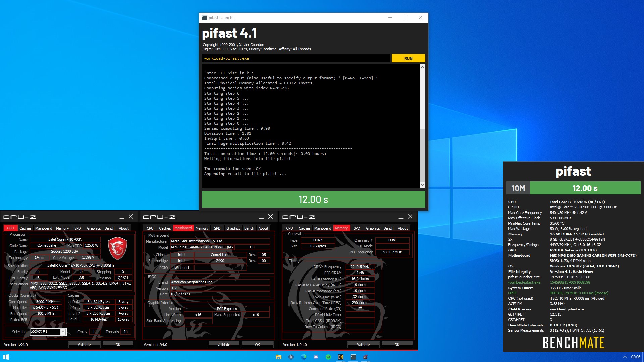
Task: Open BenchMate BM taskbar icon
Action: (x=341, y=357)
